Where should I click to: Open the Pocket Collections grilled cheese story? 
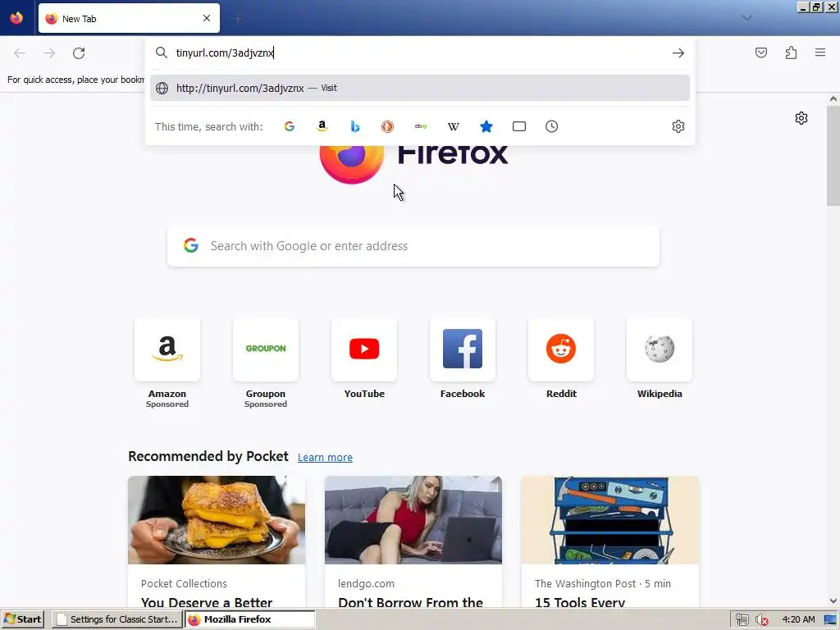217,519
